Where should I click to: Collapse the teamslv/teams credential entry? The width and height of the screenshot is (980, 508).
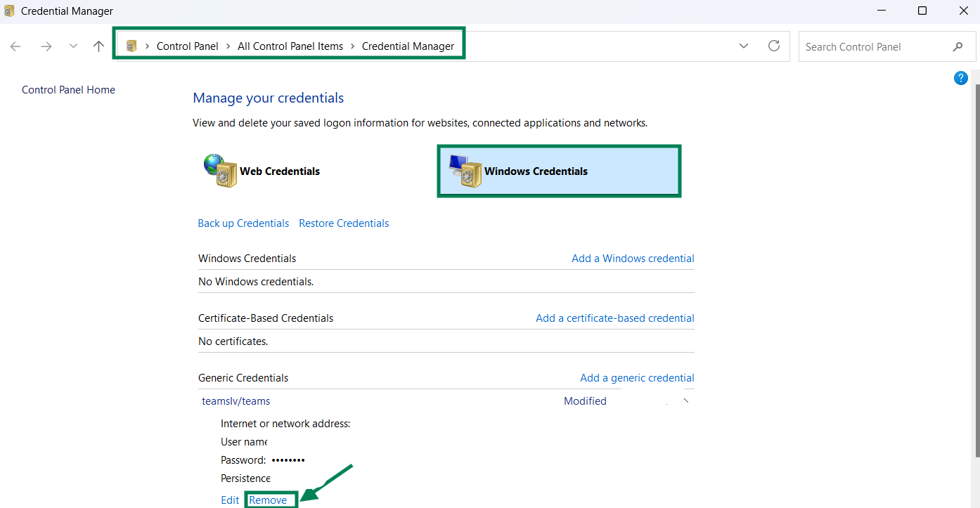(685, 401)
